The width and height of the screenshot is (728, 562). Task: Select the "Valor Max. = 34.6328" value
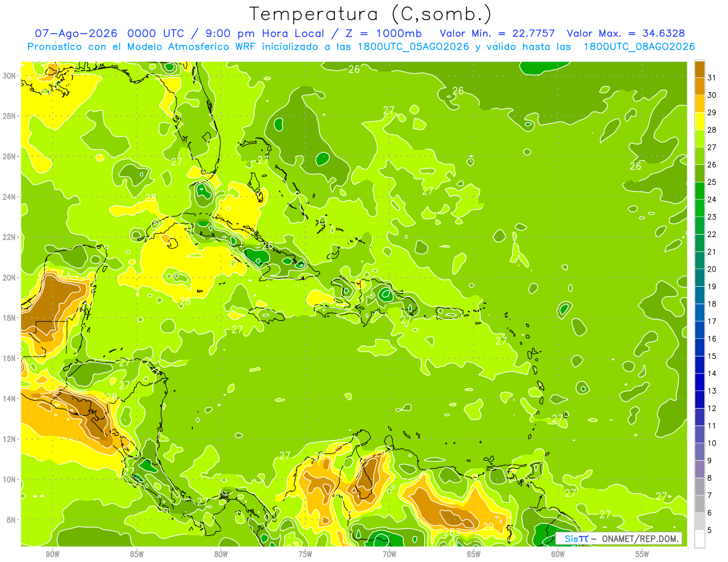pos(626,33)
